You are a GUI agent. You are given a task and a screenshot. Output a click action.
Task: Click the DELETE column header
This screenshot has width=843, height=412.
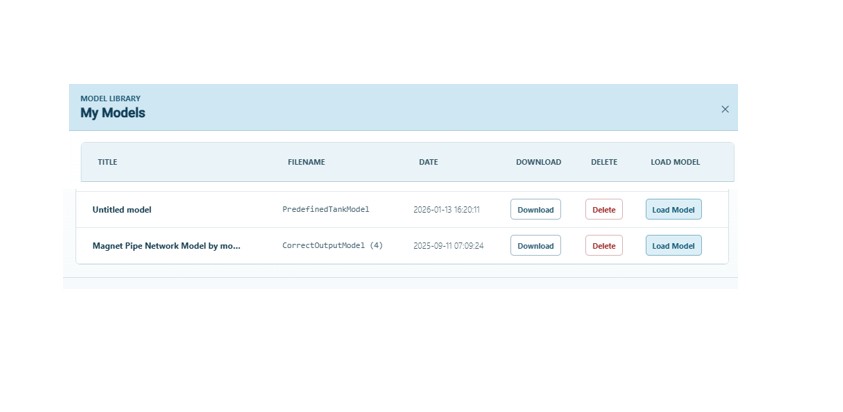[x=604, y=162]
